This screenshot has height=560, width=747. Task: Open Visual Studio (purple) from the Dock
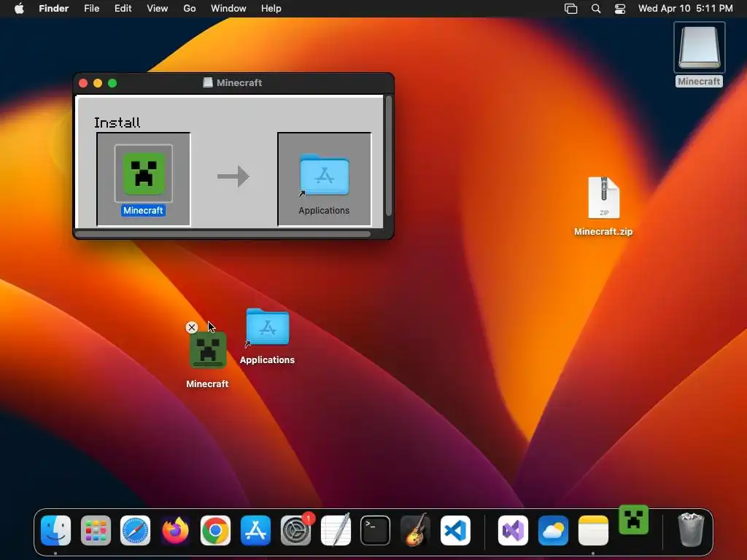pyautogui.click(x=513, y=531)
